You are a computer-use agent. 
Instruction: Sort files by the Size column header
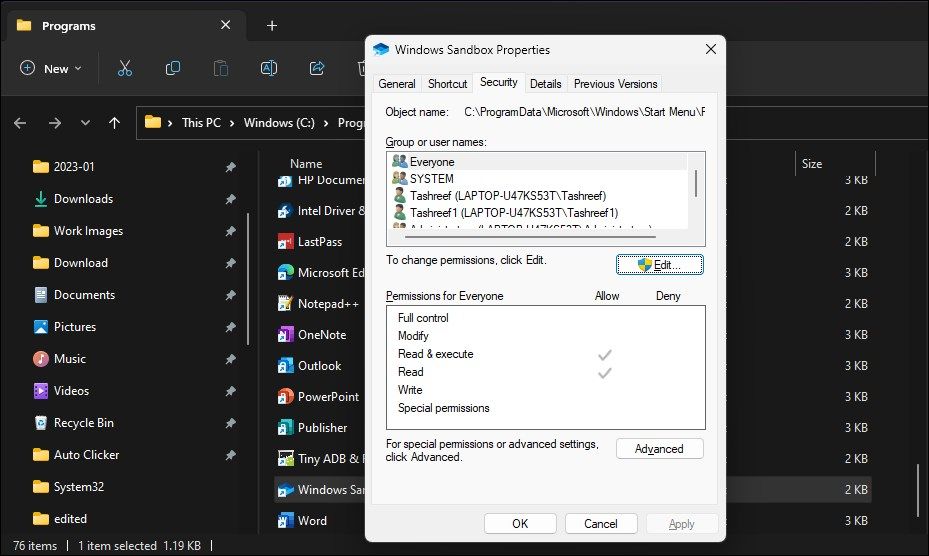[x=812, y=164]
